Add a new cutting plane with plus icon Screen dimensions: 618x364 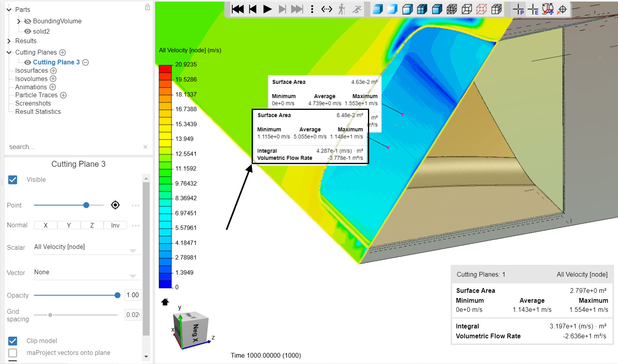tap(63, 53)
